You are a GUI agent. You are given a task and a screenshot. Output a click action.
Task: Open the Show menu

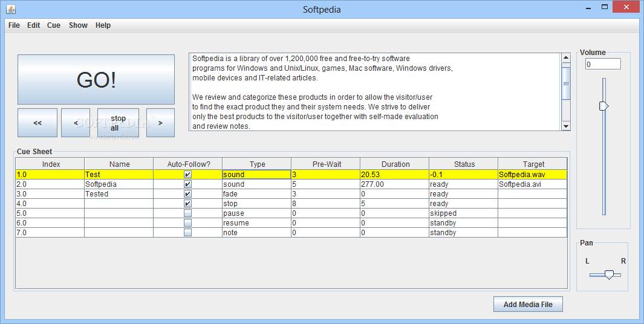tap(78, 25)
